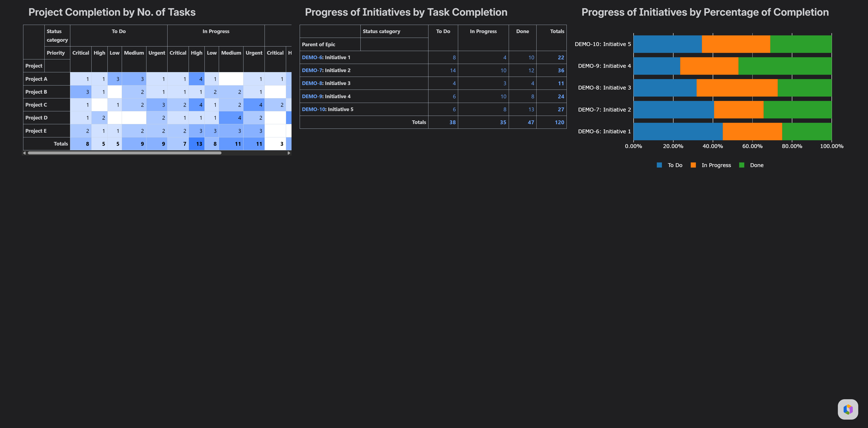Click the DEMO-10: Initiative 5 chart axis label
Screen dimensions: 868x428
[x=603, y=44]
